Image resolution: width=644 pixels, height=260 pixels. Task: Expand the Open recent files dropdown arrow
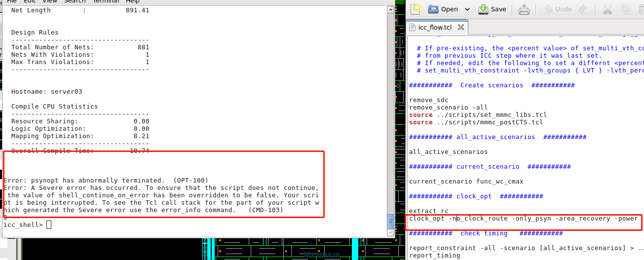[x=467, y=9]
